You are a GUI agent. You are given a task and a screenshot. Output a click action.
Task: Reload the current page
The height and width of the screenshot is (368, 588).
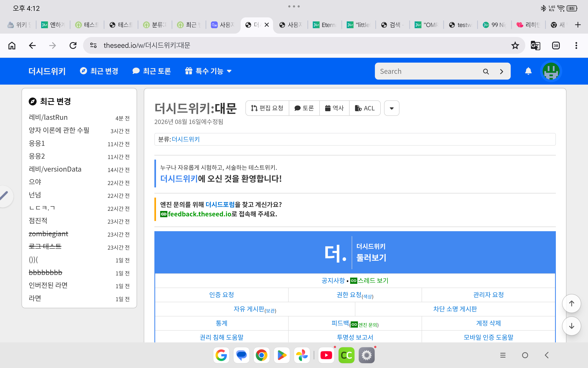pyautogui.click(x=73, y=46)
